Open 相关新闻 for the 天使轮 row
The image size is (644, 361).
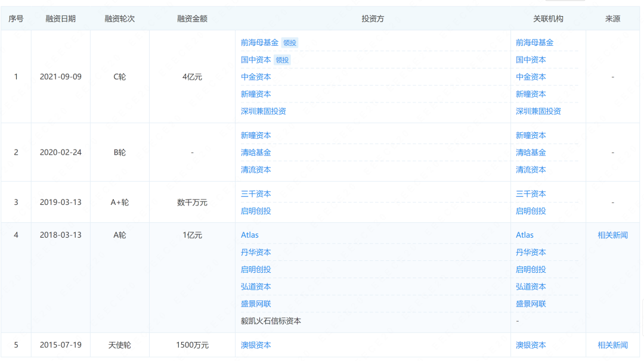[612, 345]
